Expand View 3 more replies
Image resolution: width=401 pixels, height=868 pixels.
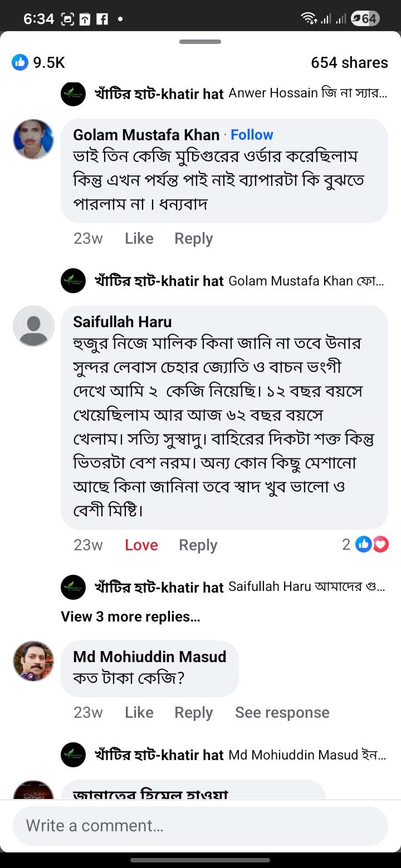tap(130, 617)
